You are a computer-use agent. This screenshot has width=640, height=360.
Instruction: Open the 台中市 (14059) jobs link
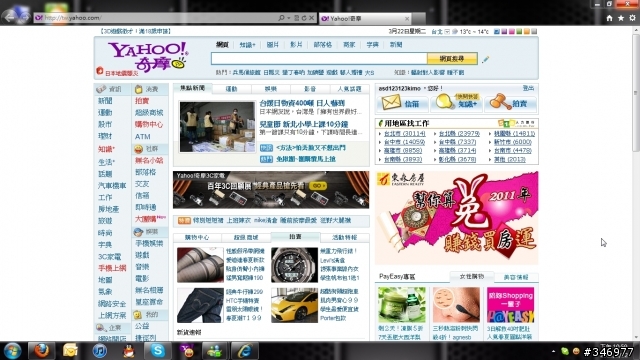(404, 142)
